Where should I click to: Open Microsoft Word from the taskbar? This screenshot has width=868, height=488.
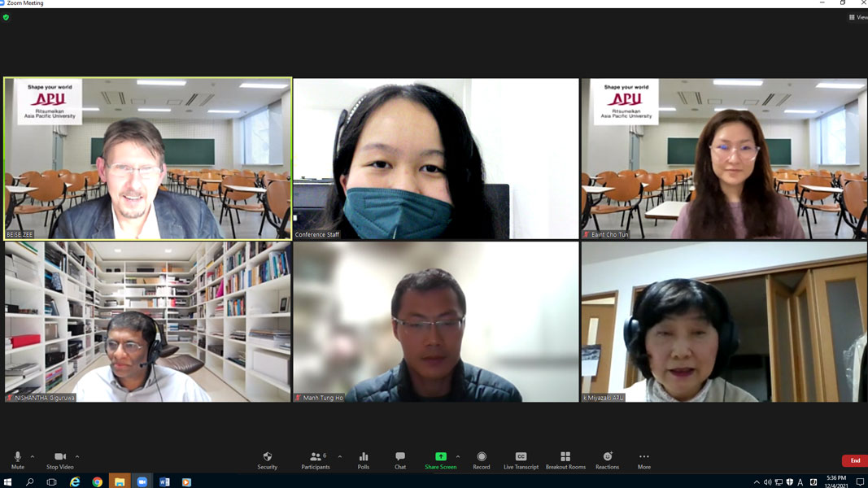(x=164, y=481)
